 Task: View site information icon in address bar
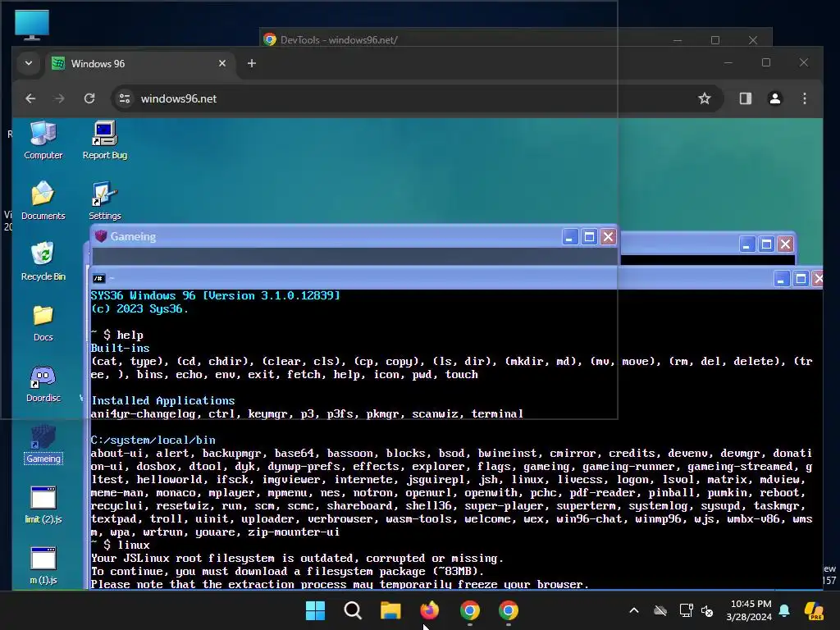coord(125,98)
